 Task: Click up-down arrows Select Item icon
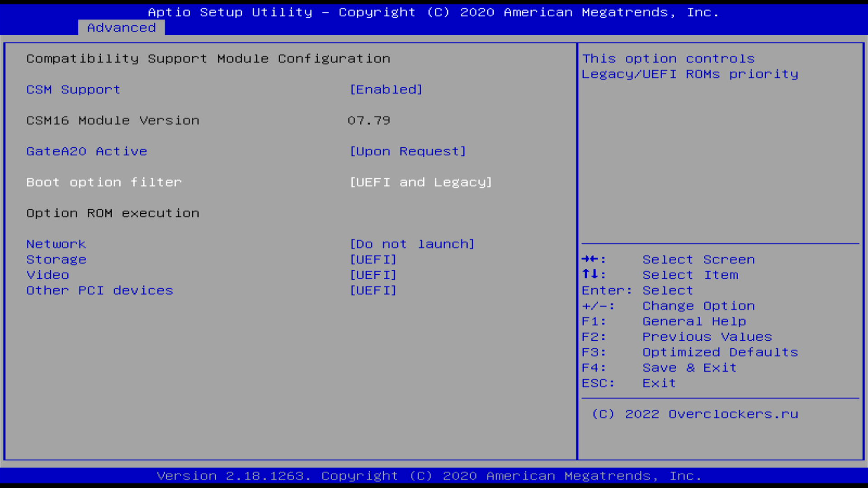click(x=590, y=274)
